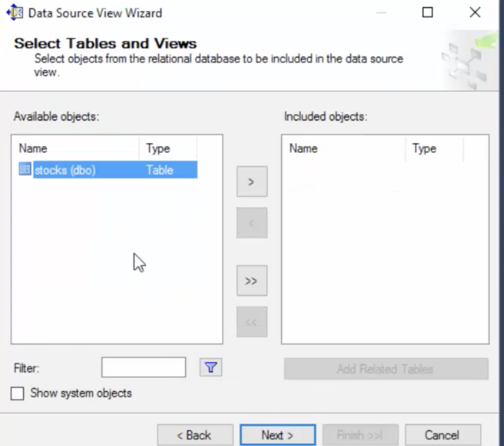Move all objects with >> button
The width and height of the screenshot is (504, 446).
(x=252, y=281)
